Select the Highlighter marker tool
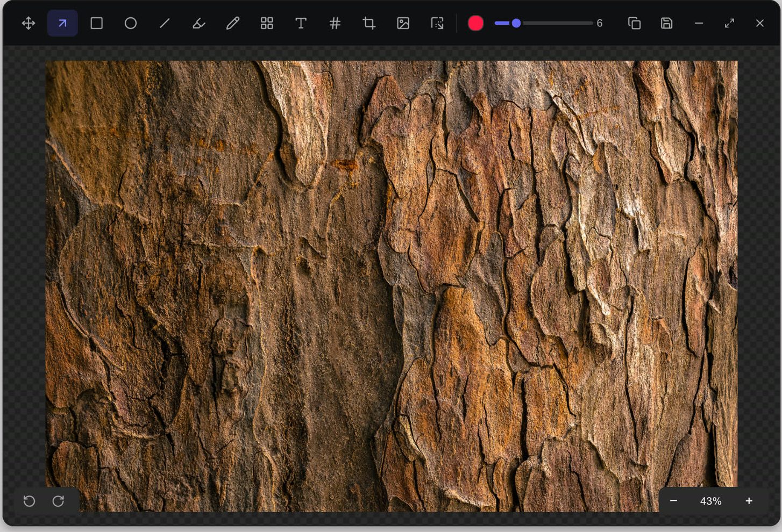782x532 pixels. click(x=199, y=23)
